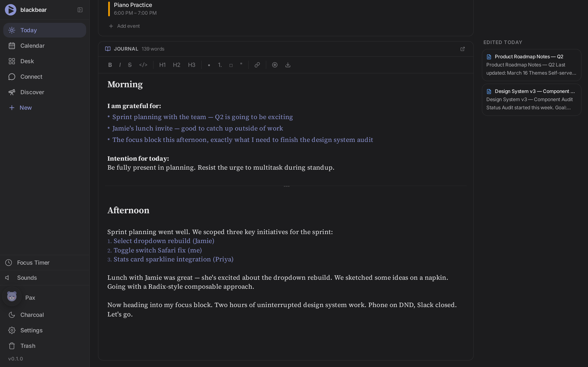This screenshot has height=367, width=588.
Task: Download the journal via export icon
Action: click(x=288, y=65)
